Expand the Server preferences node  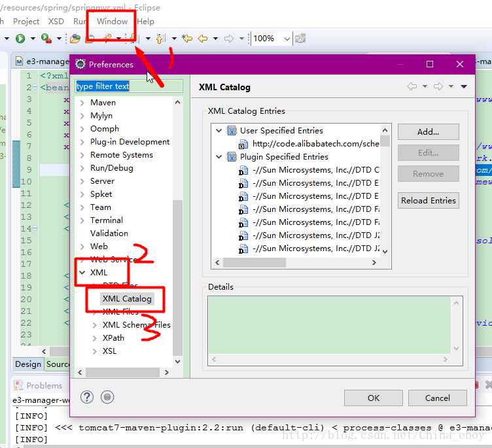click(82, 181)
